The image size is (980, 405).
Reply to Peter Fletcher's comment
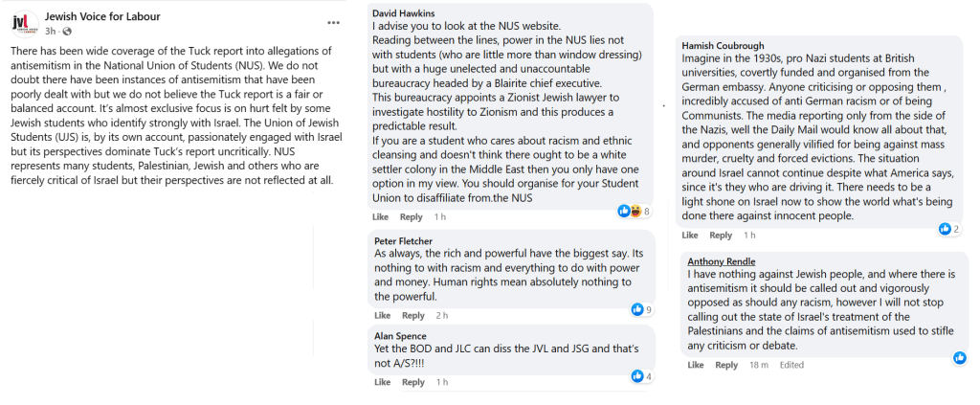coord(412,316)
